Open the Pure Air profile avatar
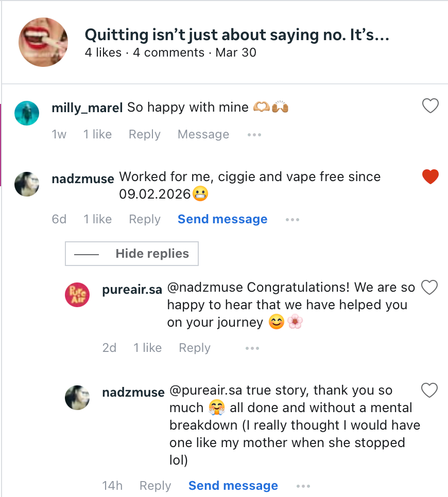 (x=77, y=296)
